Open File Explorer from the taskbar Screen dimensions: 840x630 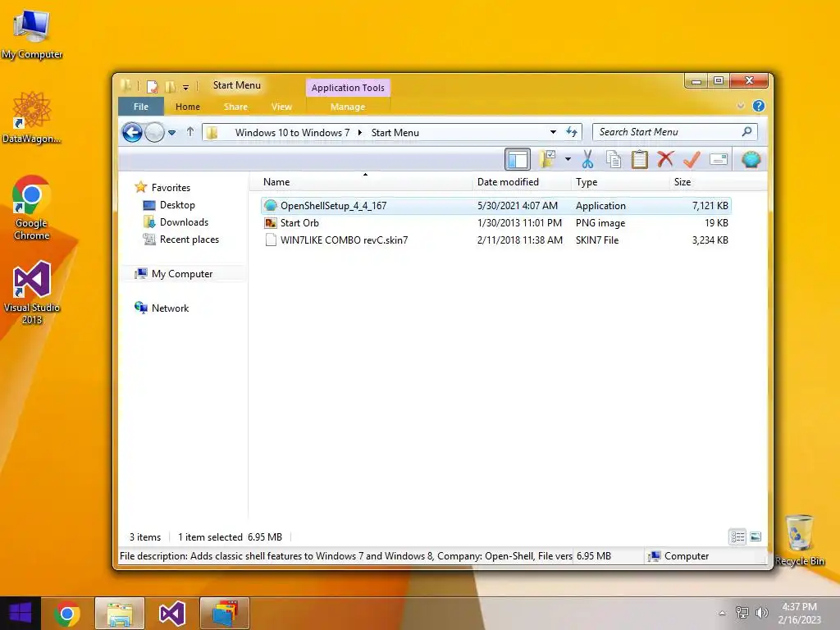point(120,614)
